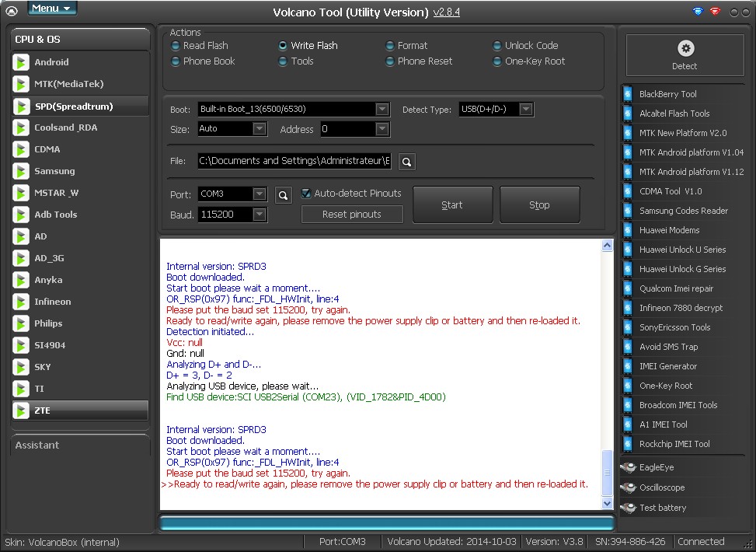This screenshot has height=552, width=756.
Task: Open the Menu dropdown in title bar
Action: click(x=52, y=9)
